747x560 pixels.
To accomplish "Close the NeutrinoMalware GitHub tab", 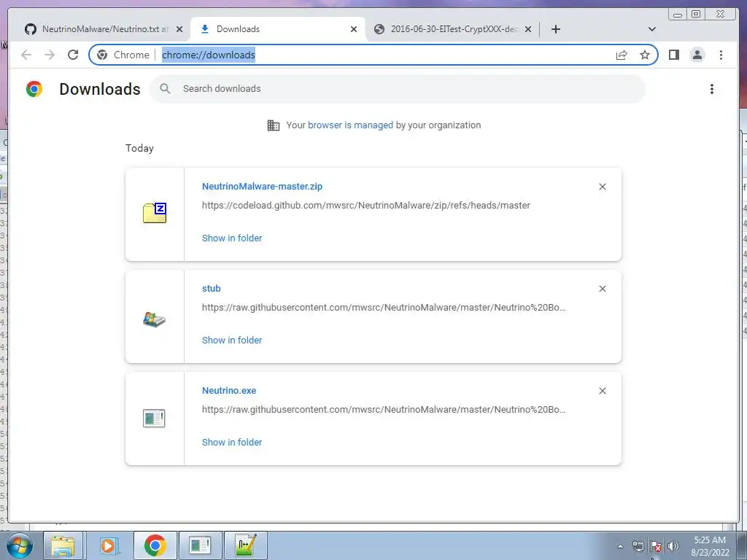I will [x=179, y=29].
